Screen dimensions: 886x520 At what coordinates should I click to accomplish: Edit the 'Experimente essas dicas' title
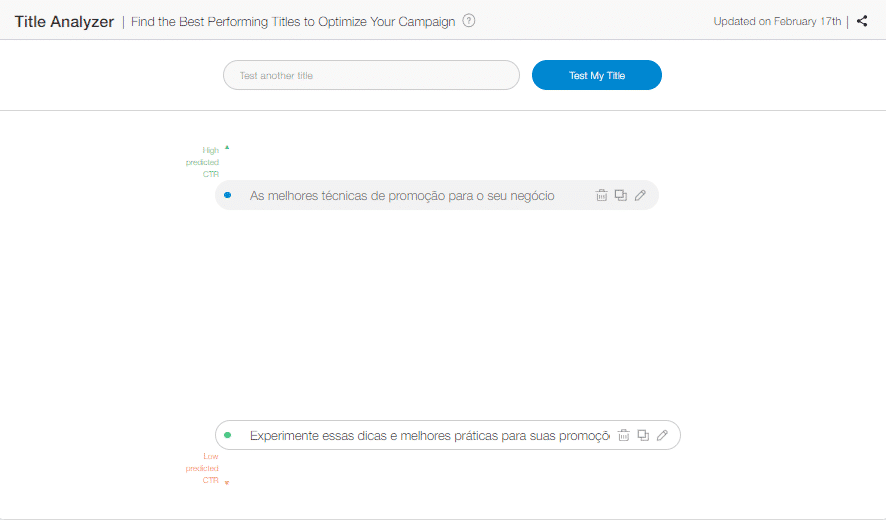662,435
